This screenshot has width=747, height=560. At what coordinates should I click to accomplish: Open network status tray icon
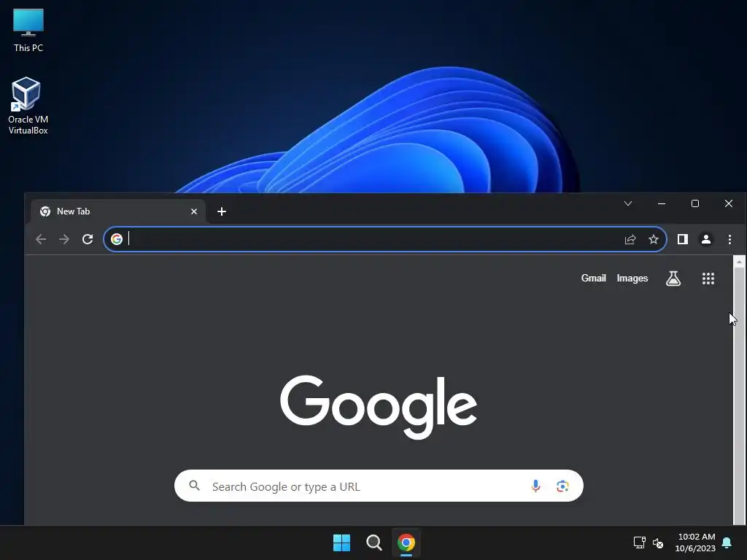click(639, 542)
